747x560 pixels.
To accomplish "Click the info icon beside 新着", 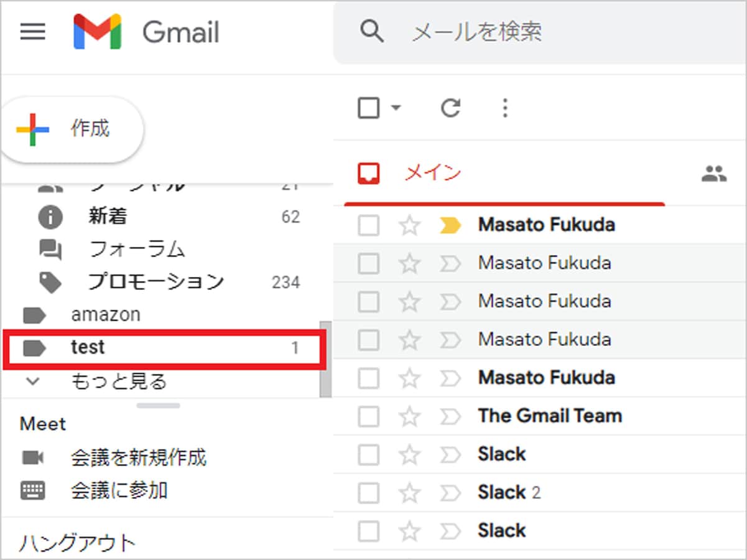I will [50, 217].
